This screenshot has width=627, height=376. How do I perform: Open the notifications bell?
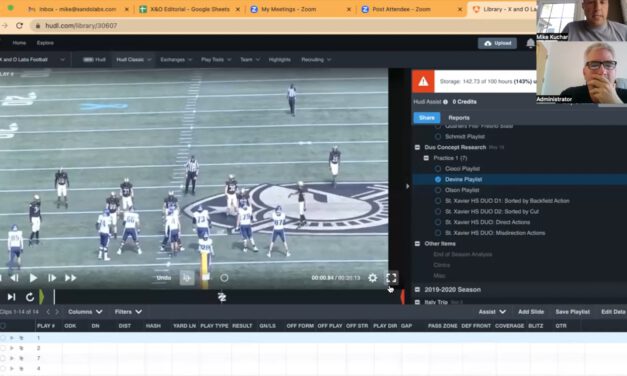click(530, 43)
